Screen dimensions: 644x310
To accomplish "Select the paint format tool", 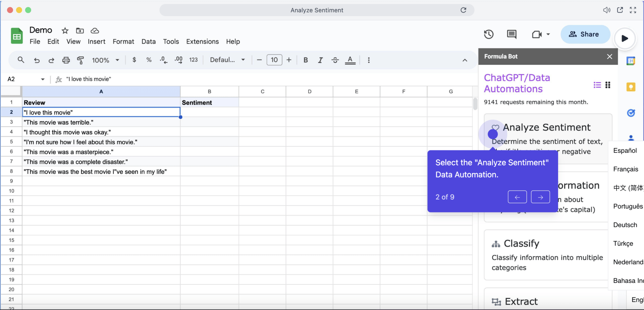I will [80, 60].
